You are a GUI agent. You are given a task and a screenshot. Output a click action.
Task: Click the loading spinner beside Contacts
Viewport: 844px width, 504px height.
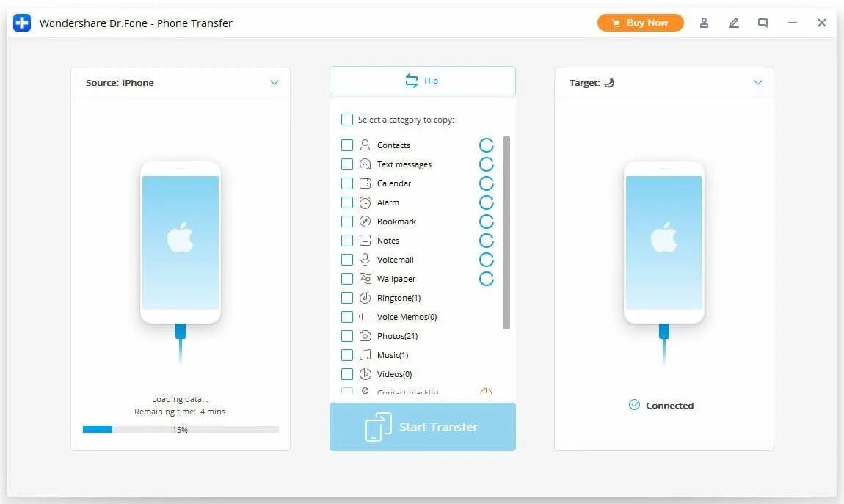pos(486,145)
